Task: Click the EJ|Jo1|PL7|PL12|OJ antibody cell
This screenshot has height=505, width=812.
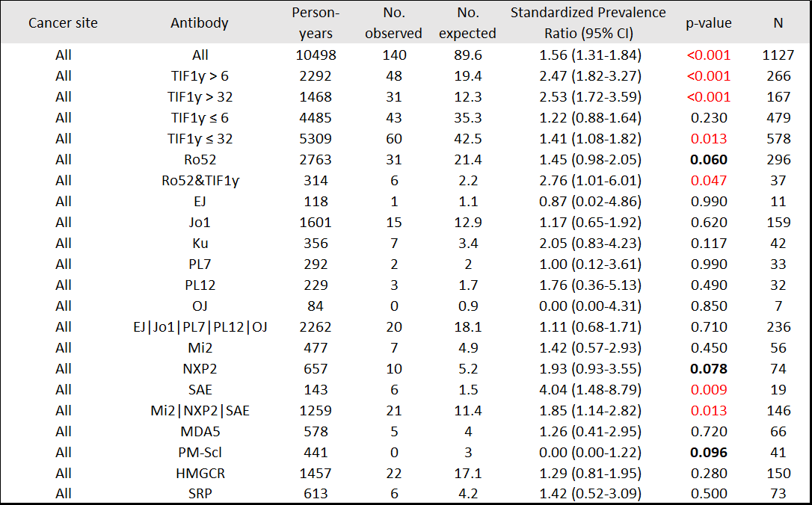Action: [200, 326]
